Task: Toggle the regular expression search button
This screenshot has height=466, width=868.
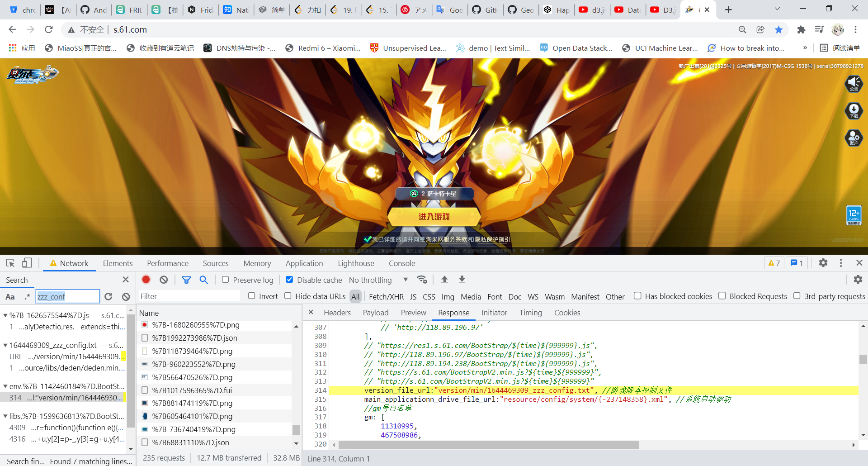Action: (27, 297)
